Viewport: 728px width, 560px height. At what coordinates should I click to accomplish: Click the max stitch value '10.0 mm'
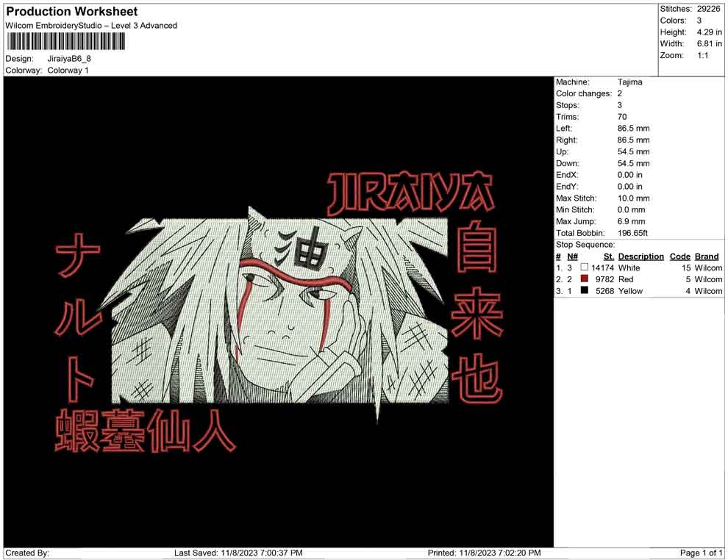tap(633, 198)
